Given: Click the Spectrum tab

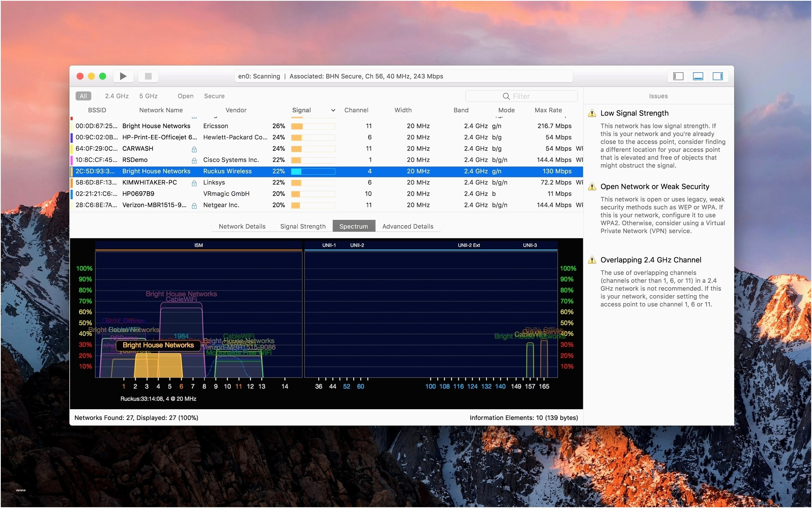Looking at the screenshot, I should tap(353, 226).
